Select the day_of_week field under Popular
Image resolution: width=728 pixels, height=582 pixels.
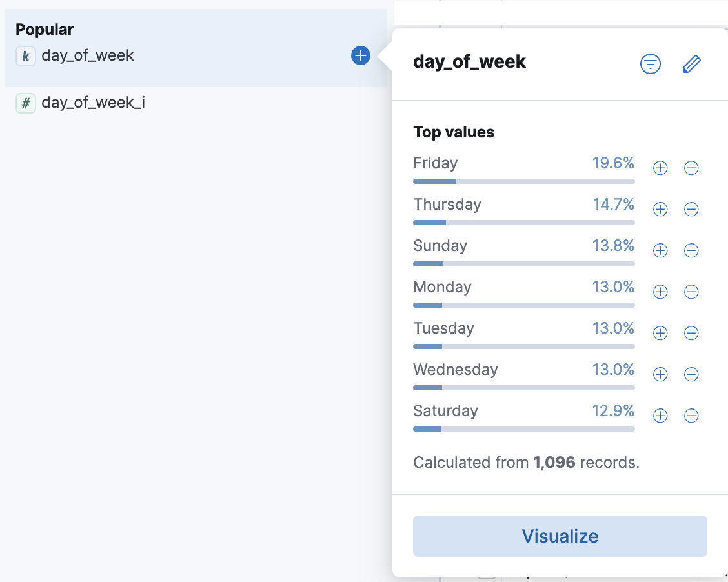(x=88, y=56)
